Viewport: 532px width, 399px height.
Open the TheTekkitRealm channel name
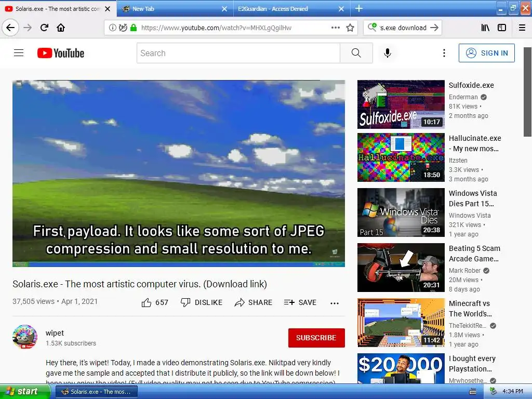pyautogui.click(x=468, y=325)
